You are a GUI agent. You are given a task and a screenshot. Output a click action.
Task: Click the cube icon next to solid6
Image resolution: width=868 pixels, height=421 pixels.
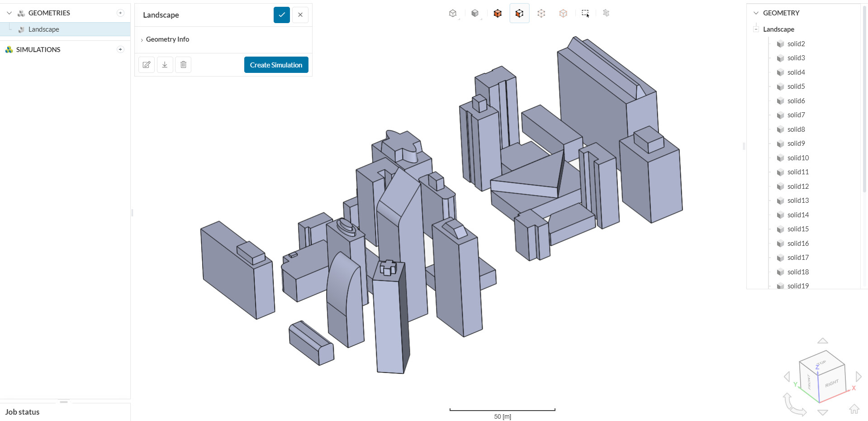click(x=780, y=101)
